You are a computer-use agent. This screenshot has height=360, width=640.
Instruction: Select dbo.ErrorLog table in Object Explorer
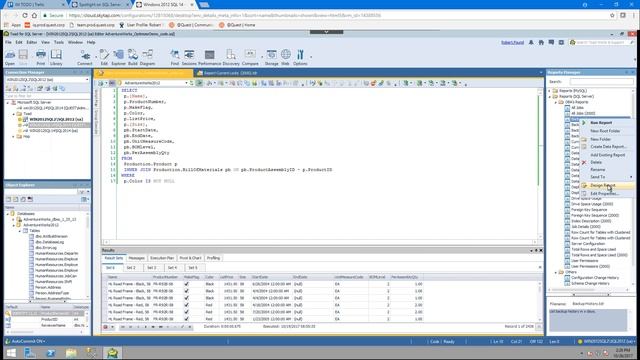tap(46, 248)
